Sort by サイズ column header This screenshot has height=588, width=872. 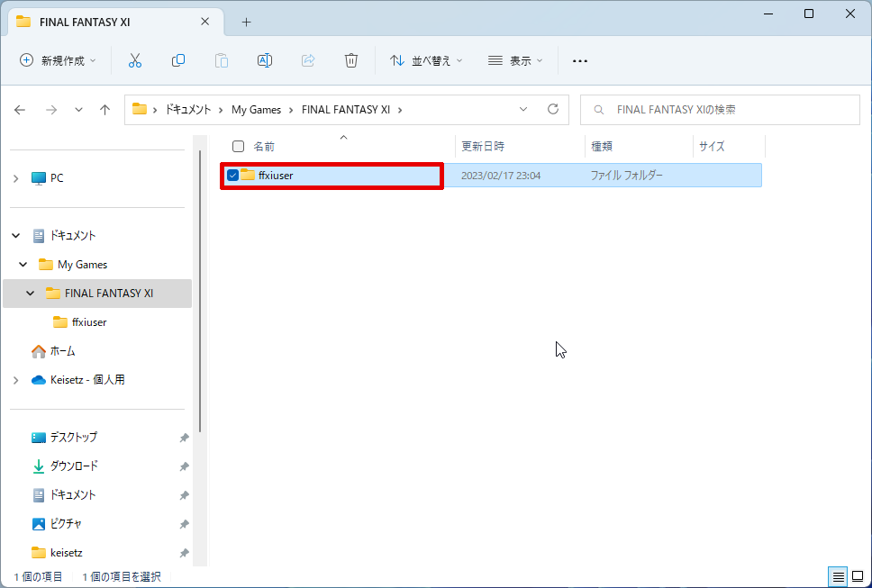point(729,146)
